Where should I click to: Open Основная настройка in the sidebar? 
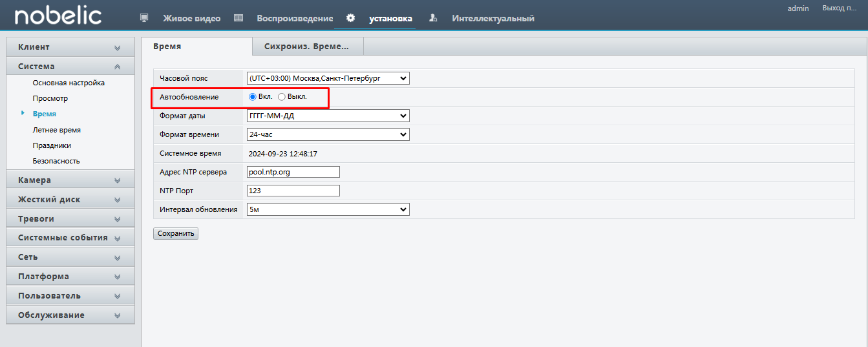click(69, 83)
